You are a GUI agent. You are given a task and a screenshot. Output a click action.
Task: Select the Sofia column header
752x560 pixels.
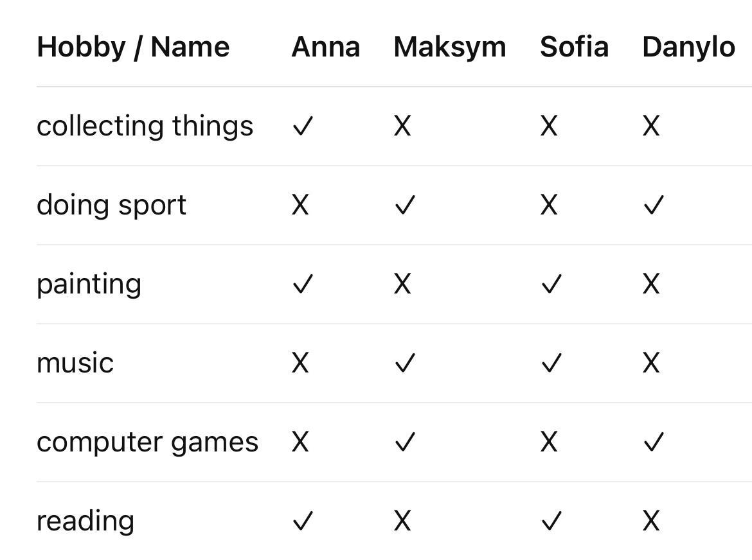(x=573, y=47)
